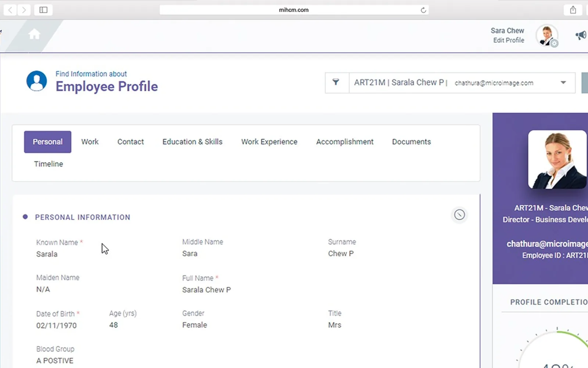
Task: Click the Date of Birth 02/11/1970
Action: 57,325
